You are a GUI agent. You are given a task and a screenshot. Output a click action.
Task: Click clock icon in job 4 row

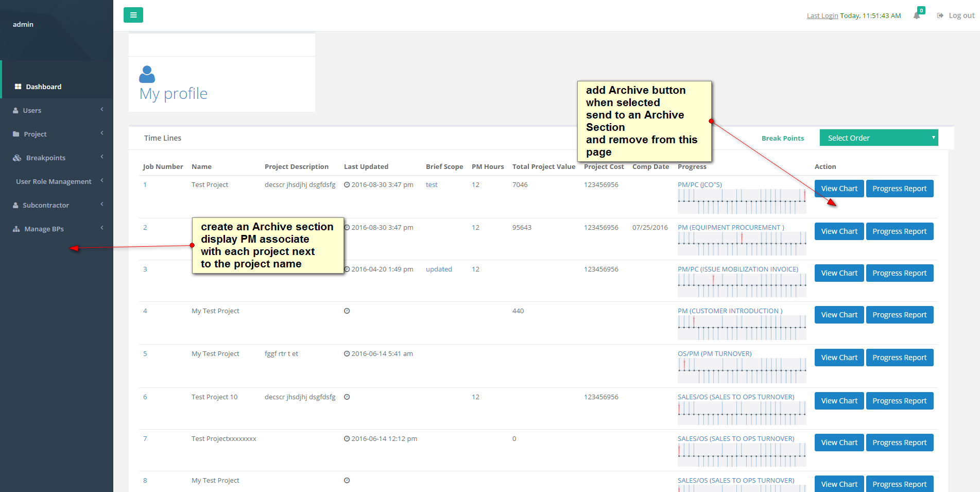click(347, 311)
